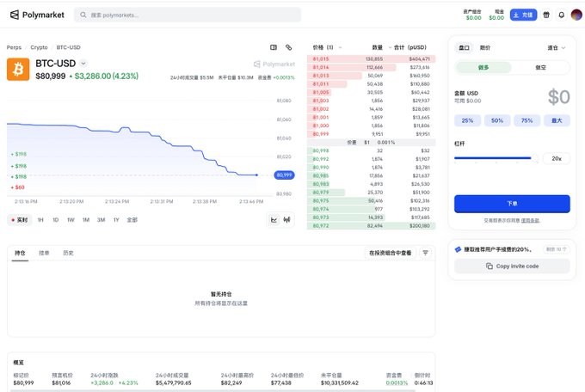
Task: Select the 1Y chart range
Action: 116,220
